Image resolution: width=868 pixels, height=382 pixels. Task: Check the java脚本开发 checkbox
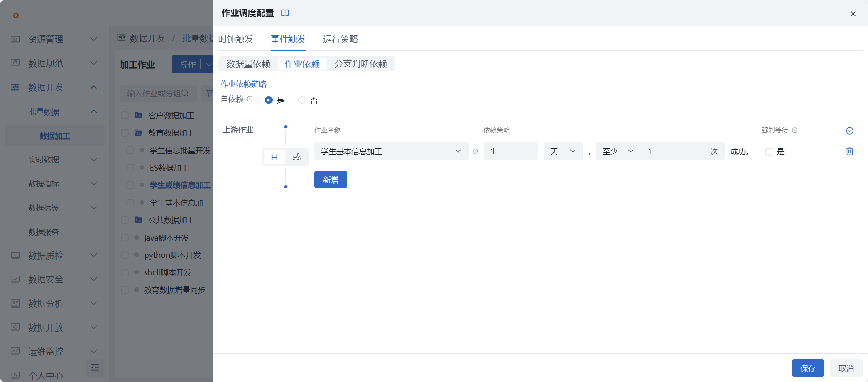coord(125,237)
